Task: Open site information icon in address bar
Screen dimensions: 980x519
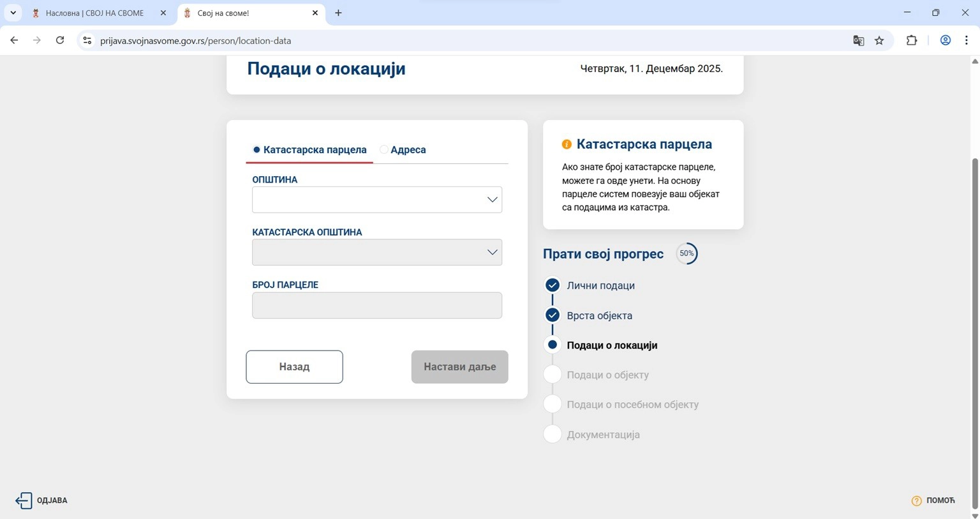Action: (x=87, y=40)
